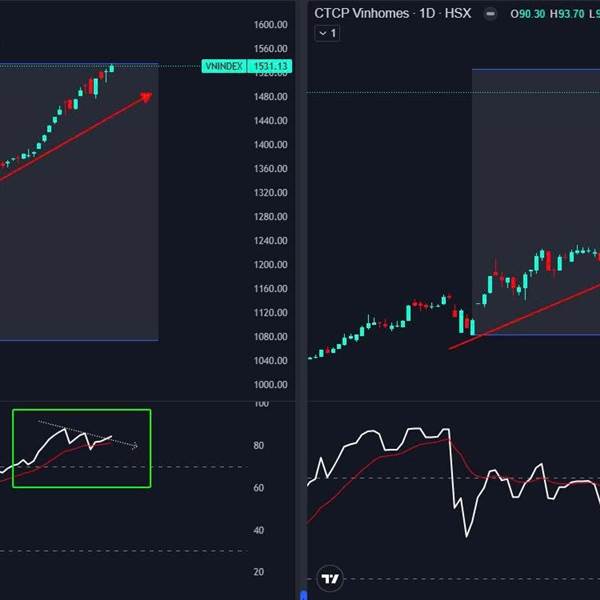Click the 1080.00 price axis label
Screen dimensions: 600x600
271,337
